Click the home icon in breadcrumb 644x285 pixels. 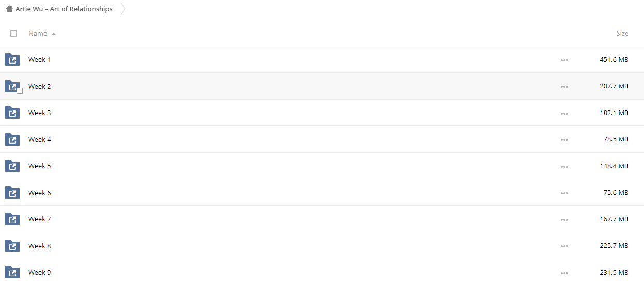tap(9, 9)
